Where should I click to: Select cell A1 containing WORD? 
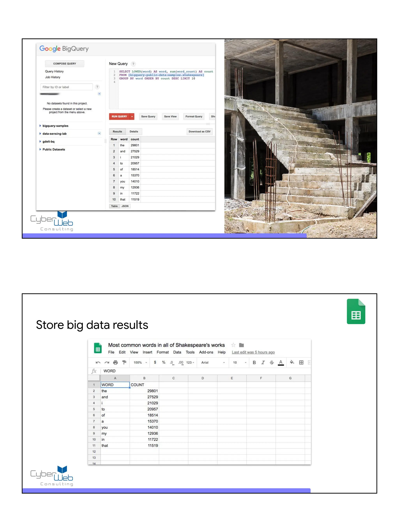coord(115,385)
